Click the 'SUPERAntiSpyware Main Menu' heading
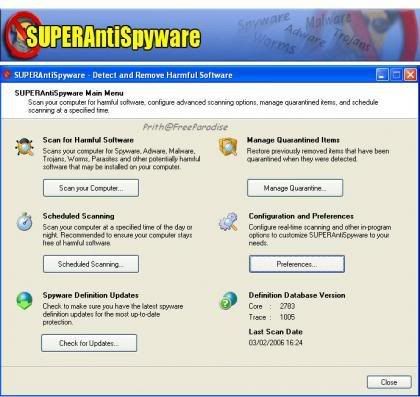The image size is (420, 397). (69, 93)
